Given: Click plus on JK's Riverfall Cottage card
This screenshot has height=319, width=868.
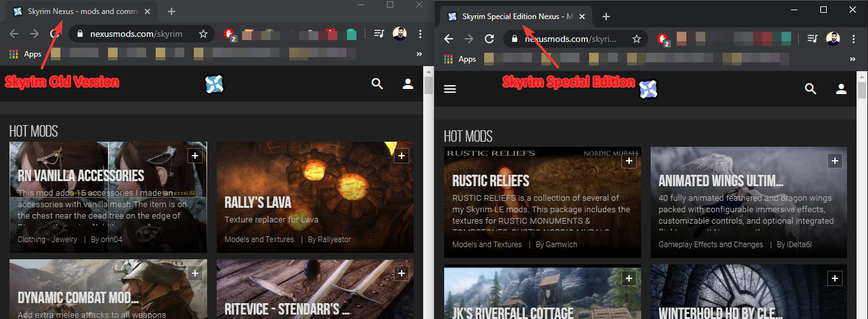Looking at the screenshot, I should click(x=629, y=278).
